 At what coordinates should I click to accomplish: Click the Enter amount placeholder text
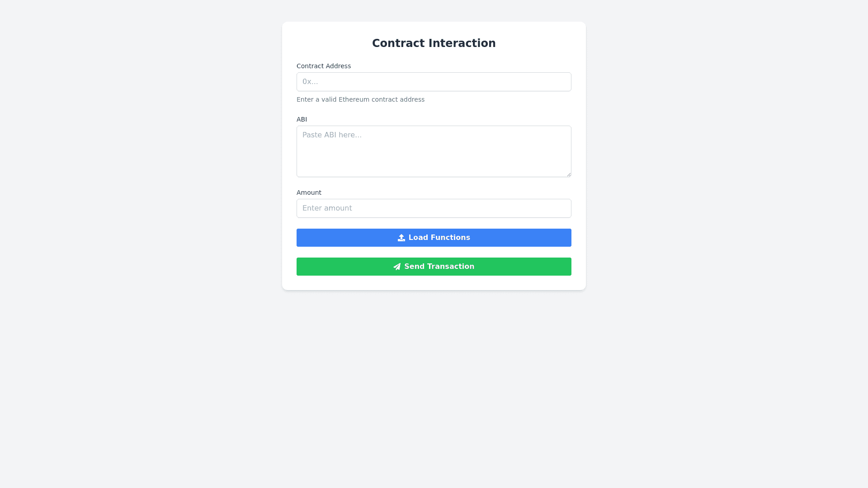[327, 208]
